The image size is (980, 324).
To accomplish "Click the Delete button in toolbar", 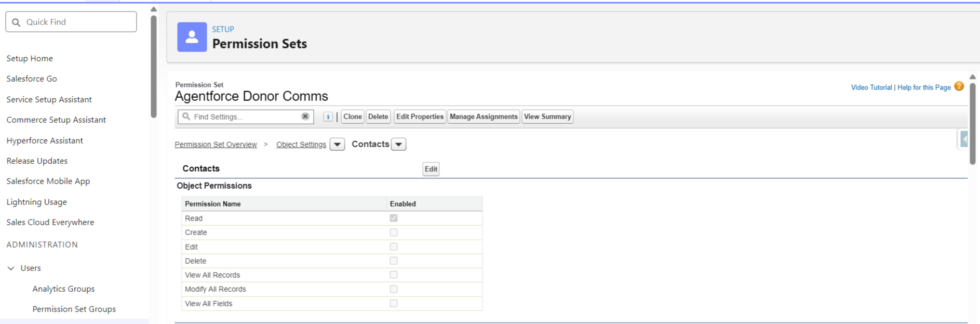I will (x=378, y=116).
